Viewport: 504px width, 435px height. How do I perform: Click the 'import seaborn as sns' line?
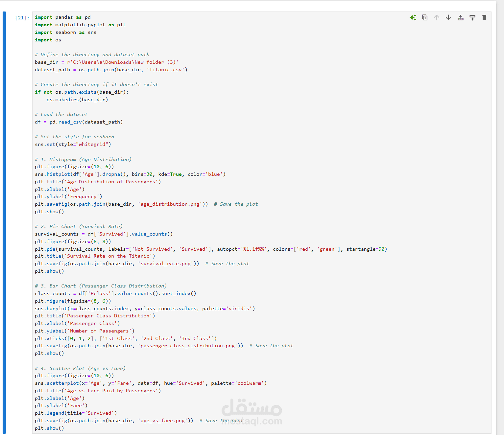click(x=66, y=32)
